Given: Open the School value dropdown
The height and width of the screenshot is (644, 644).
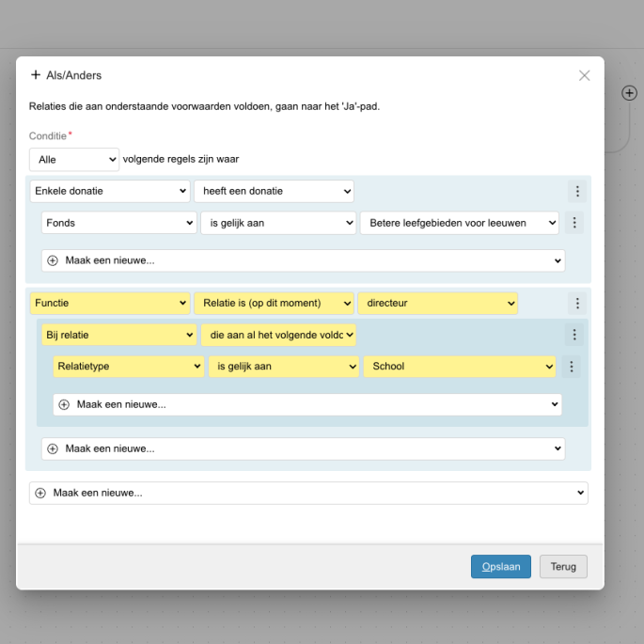Looking at the screenshot, I should (x=460, y=367).
